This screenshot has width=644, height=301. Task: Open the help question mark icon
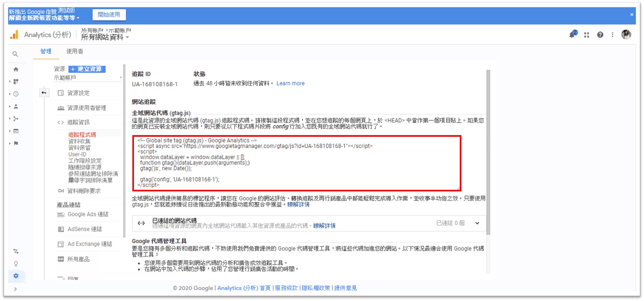click(600, 35)
